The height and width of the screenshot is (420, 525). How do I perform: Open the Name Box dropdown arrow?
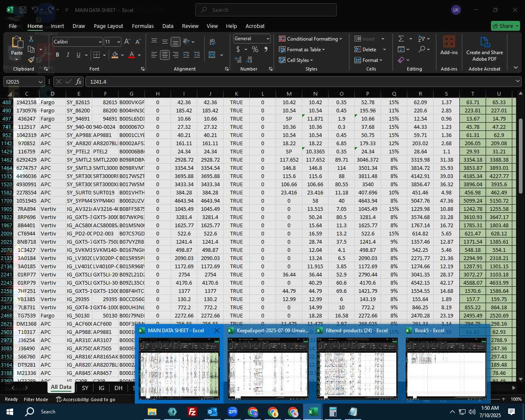pyautogui.click(x=40, y=82)
